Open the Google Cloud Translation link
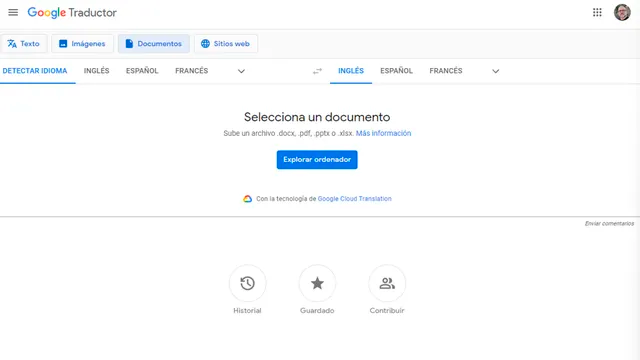 coord(354,199)
